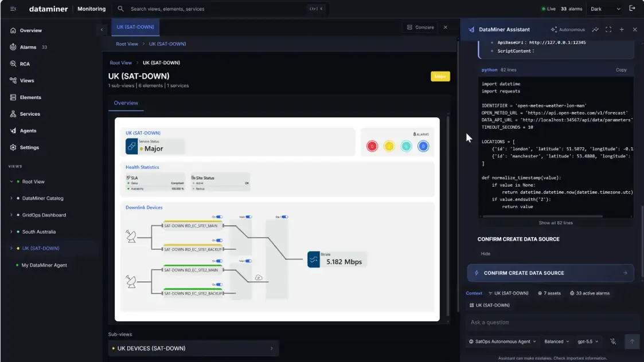Click the search views, elements, services field

tap(222, 9)
